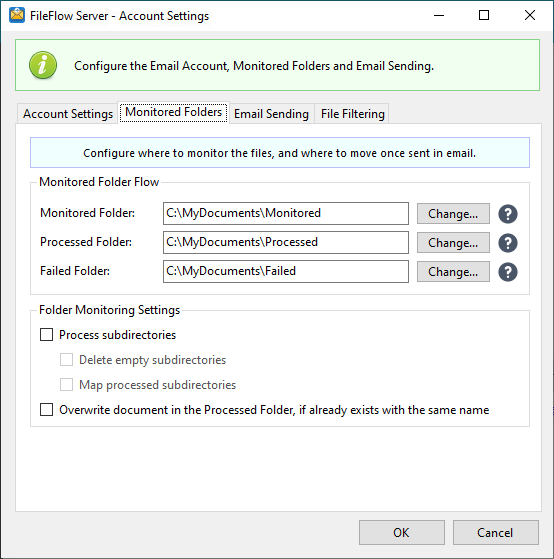This screenshot has height=559, width=554.
Task: Cancel the Account Settings dialog
Action: pyautogui.click(x=496, y=533)
